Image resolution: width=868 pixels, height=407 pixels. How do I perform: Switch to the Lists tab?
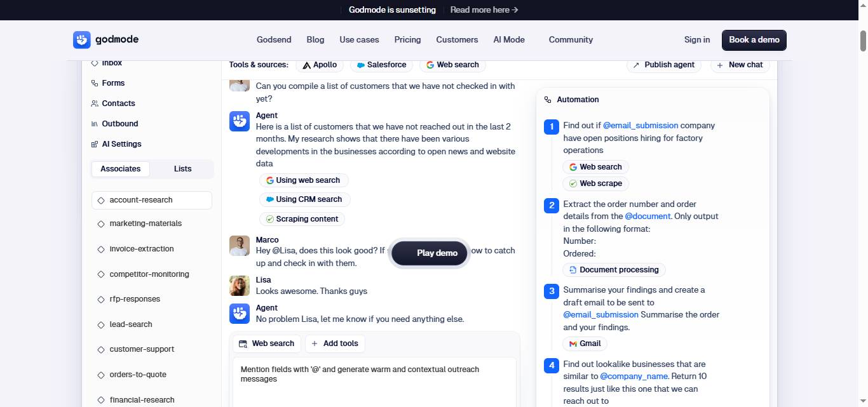[182, 169]
